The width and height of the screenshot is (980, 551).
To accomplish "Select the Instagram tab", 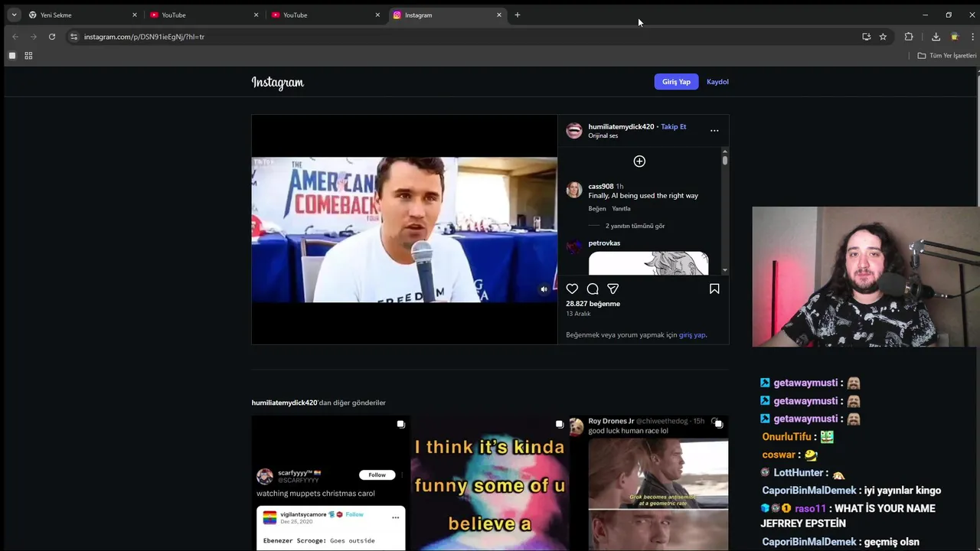I will [447, 15].
